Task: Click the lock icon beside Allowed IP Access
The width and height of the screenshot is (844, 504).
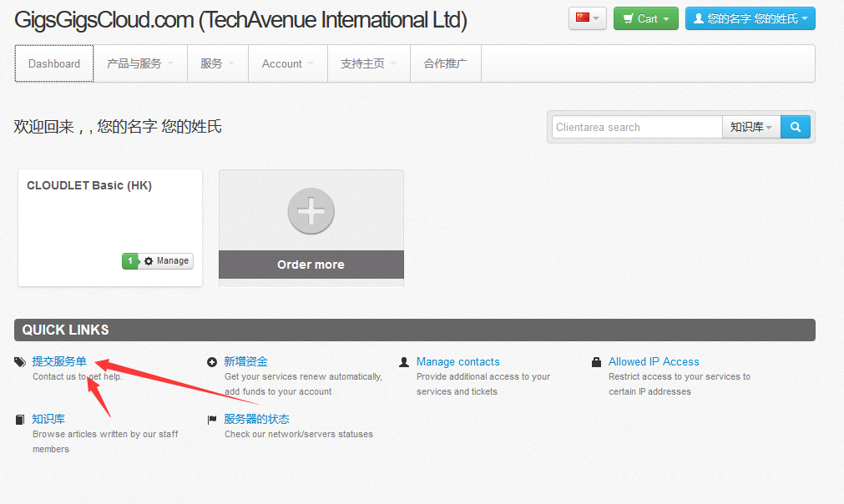Action: pyautogui.click(x=596, y=362)
